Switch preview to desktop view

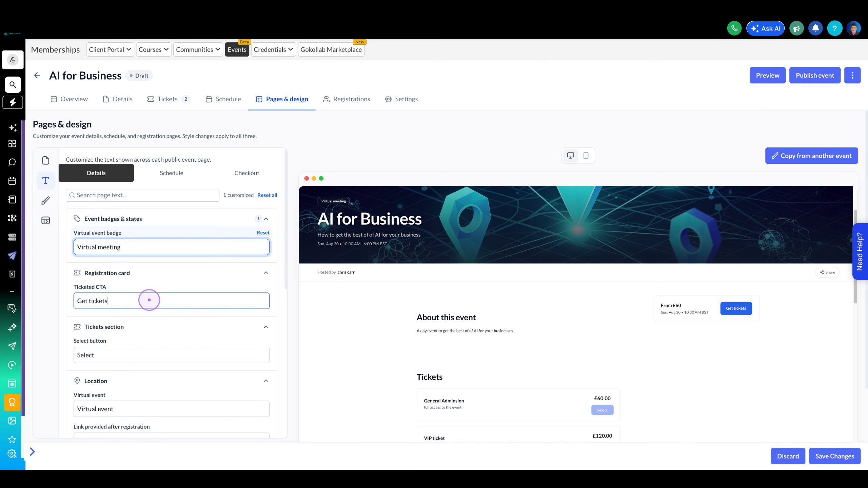(x=571, y=156)
